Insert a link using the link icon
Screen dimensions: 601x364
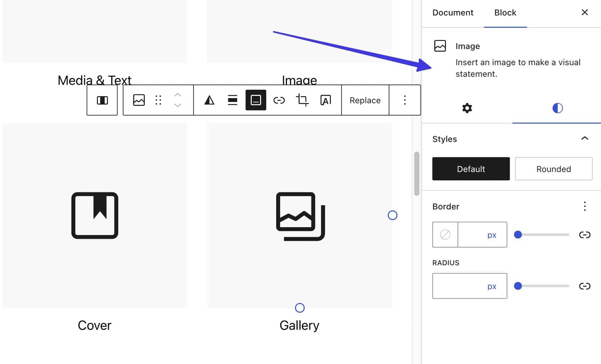(x=279, y=100)
